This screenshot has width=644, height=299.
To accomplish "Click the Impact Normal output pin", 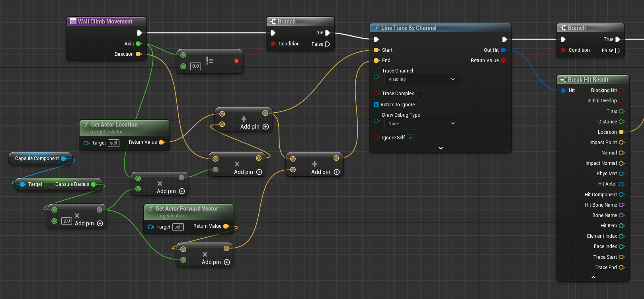I will click(x=621, y=163).
